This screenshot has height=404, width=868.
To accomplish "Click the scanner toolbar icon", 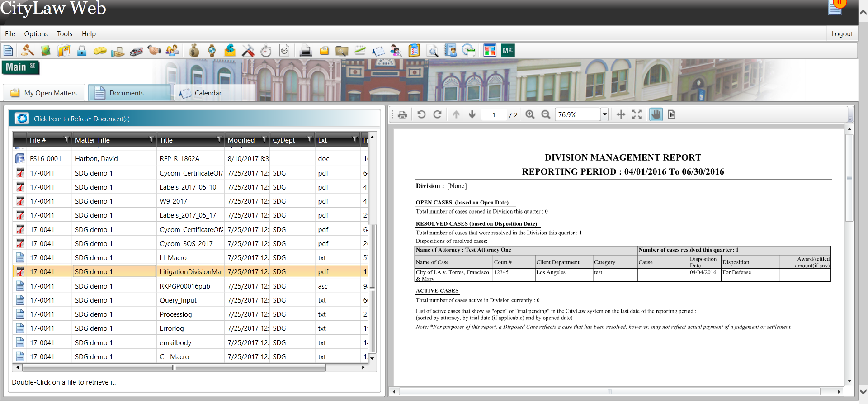I will pyautogui.click(x=306, y=51).
